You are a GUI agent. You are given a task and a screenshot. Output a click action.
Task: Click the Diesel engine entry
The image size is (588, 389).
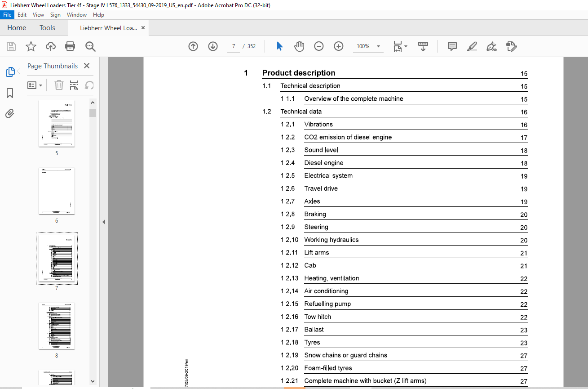(324, 163)
